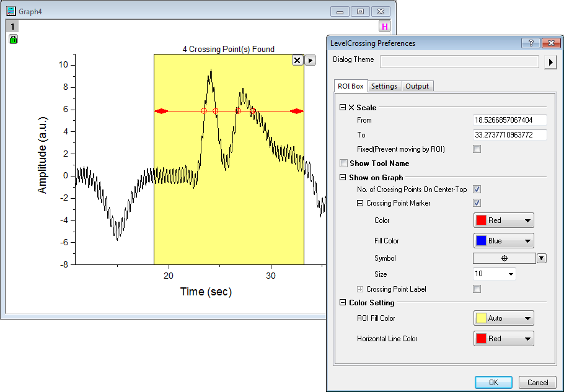This screenshot has width=564, height=392.
Task: Click the Cancel button
Action: 537,383
